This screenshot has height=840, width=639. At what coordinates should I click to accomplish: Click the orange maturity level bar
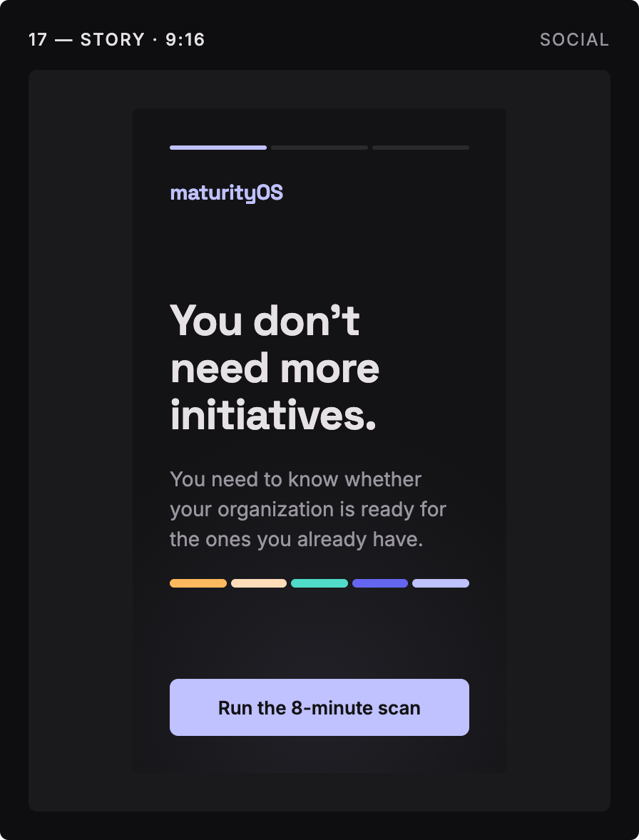198,583
